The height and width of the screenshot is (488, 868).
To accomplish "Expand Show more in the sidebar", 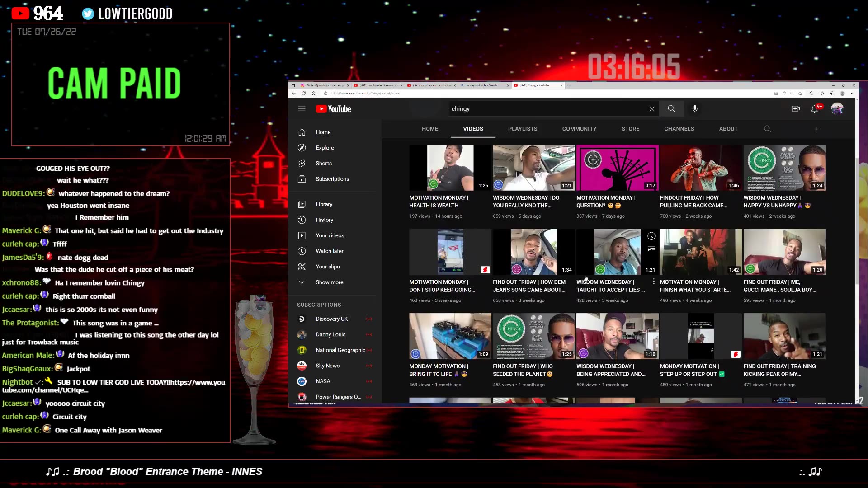I will 329,282.
